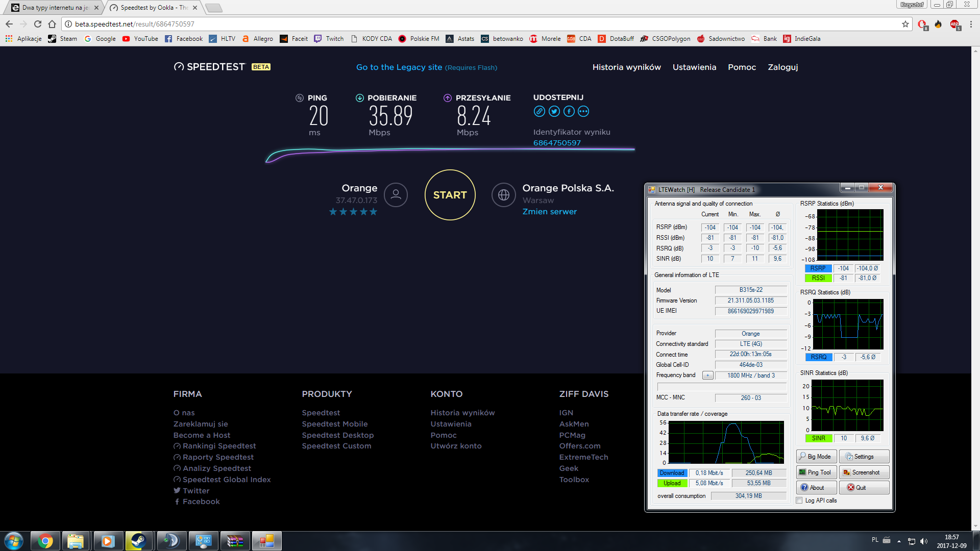This screenshot has height=551, width=980.
Task: Start a new speed test
Action: [x=450, y=195]
